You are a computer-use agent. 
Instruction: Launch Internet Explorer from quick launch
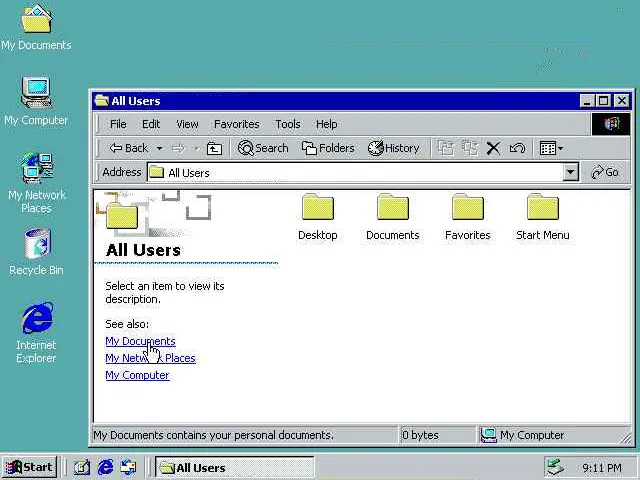(105, 467)
